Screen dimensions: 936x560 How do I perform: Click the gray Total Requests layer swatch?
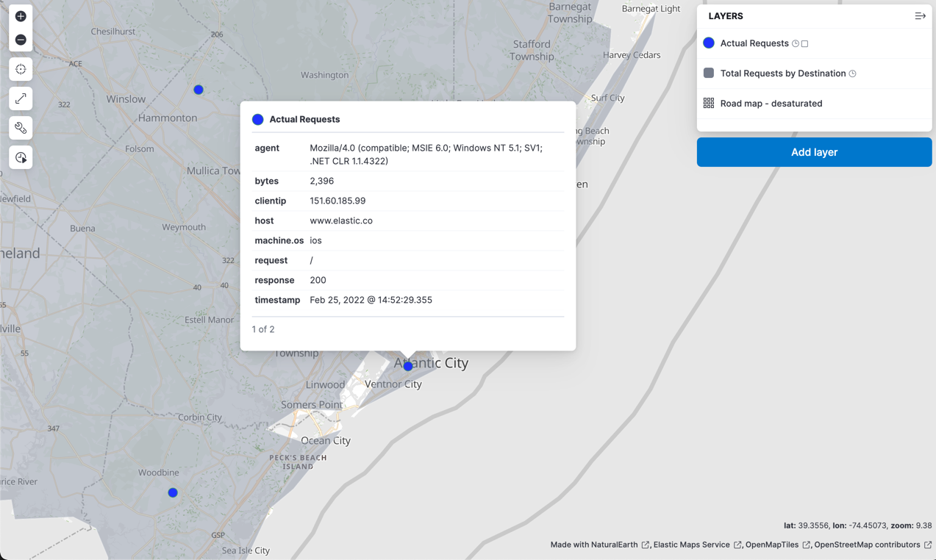[x=709, y=73]
